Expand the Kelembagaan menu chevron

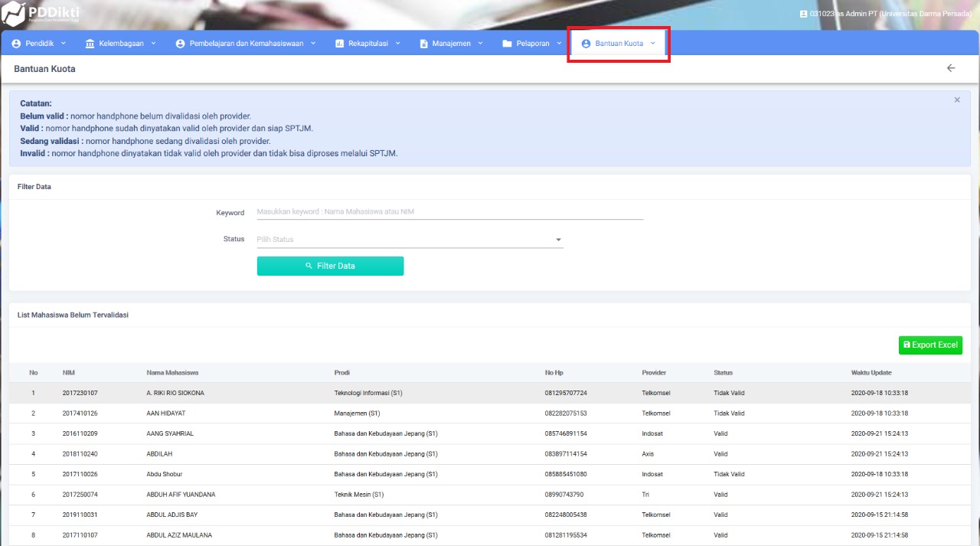[153, 44]
